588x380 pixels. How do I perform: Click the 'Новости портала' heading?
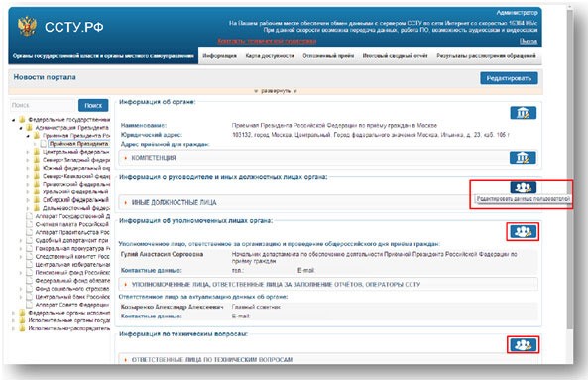(45, 77)
